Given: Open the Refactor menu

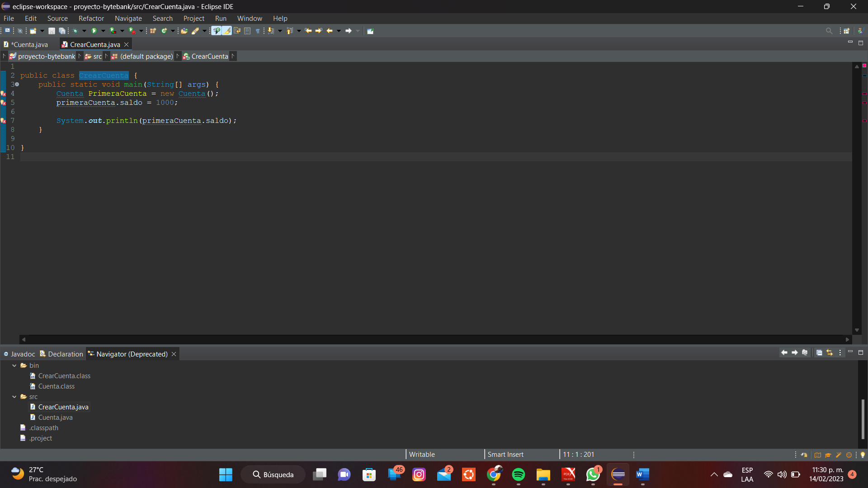Looking at the screenshot, I should tap(91, 19).
